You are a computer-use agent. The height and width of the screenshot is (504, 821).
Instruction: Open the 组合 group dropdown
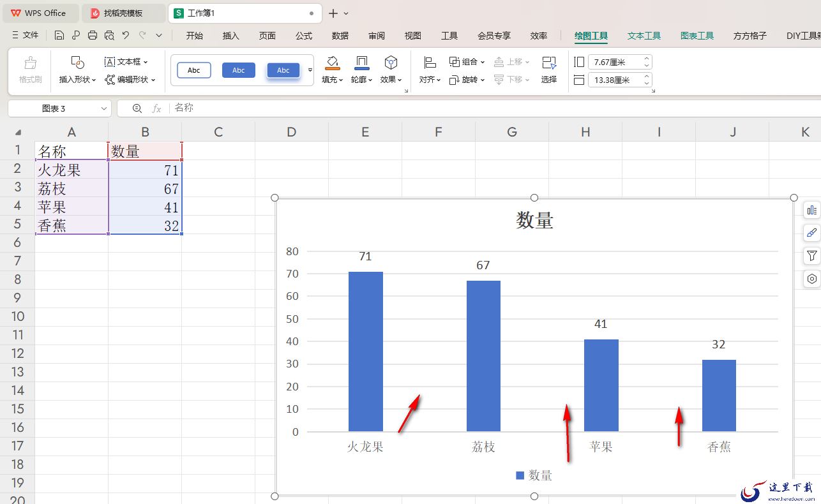coord(467,62)
